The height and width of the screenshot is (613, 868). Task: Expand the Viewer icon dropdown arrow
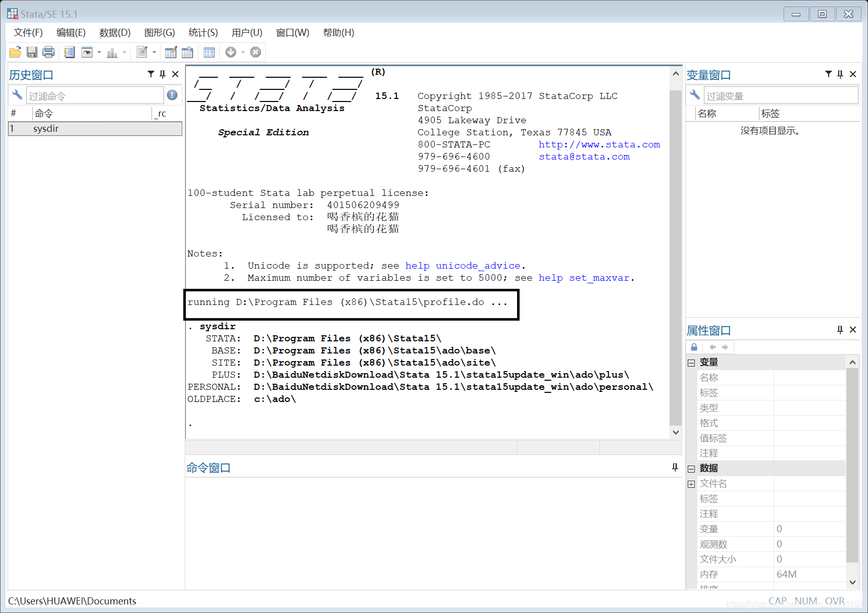(x=99, y=52)
